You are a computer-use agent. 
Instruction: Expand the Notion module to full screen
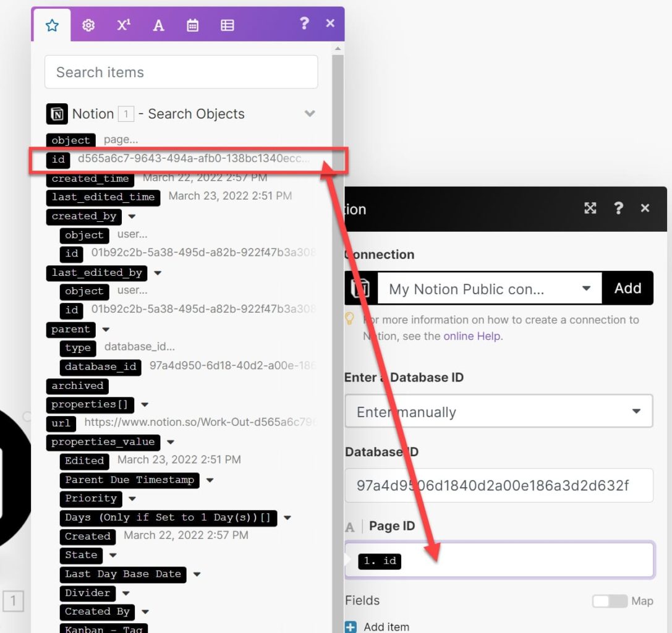[590, 208]
